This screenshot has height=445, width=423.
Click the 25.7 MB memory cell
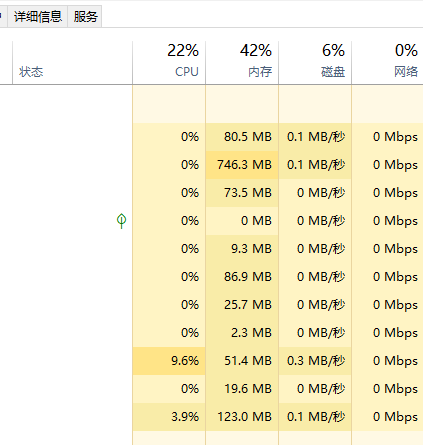click(x=242, y=305)
